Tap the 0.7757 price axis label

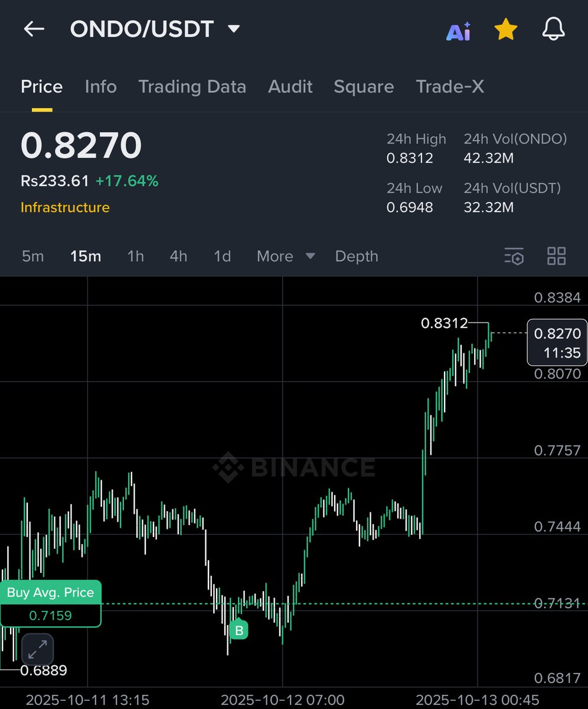pos(557,450)
